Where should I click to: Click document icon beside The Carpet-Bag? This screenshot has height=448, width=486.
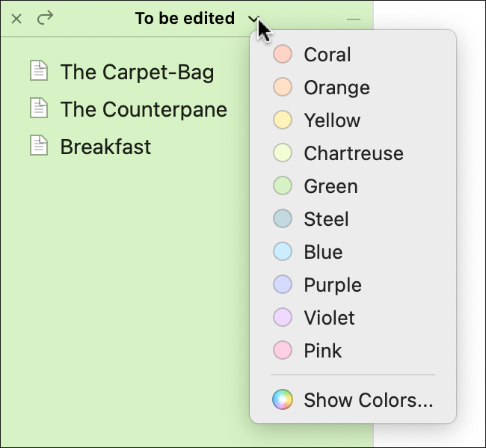38,72
